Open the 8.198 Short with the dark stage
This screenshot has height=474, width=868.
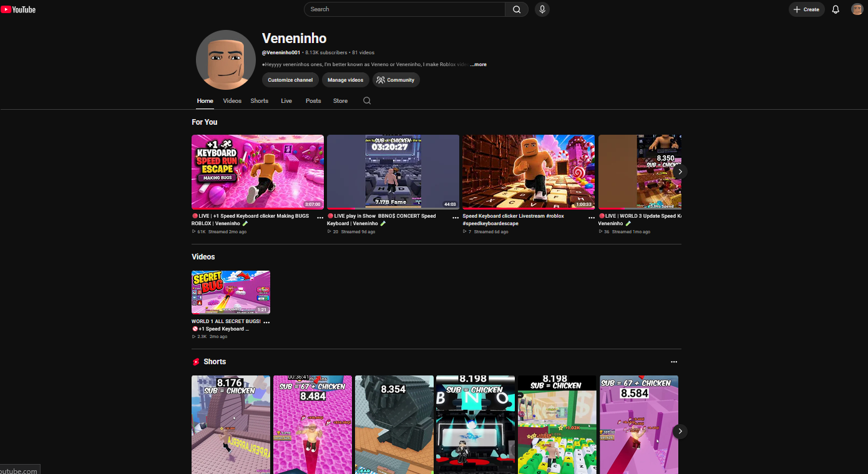(x=475, y=425)
